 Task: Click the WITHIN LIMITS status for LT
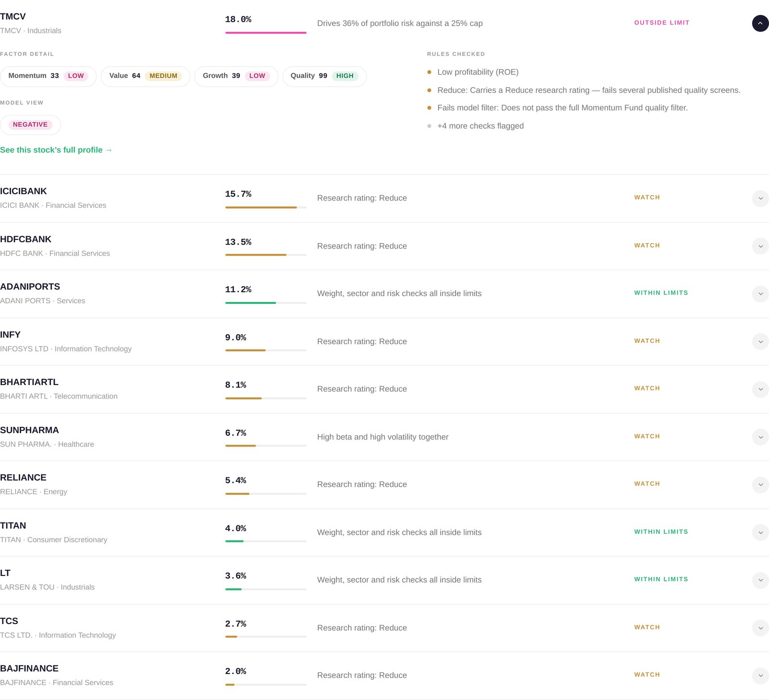[x=661, y=579]
